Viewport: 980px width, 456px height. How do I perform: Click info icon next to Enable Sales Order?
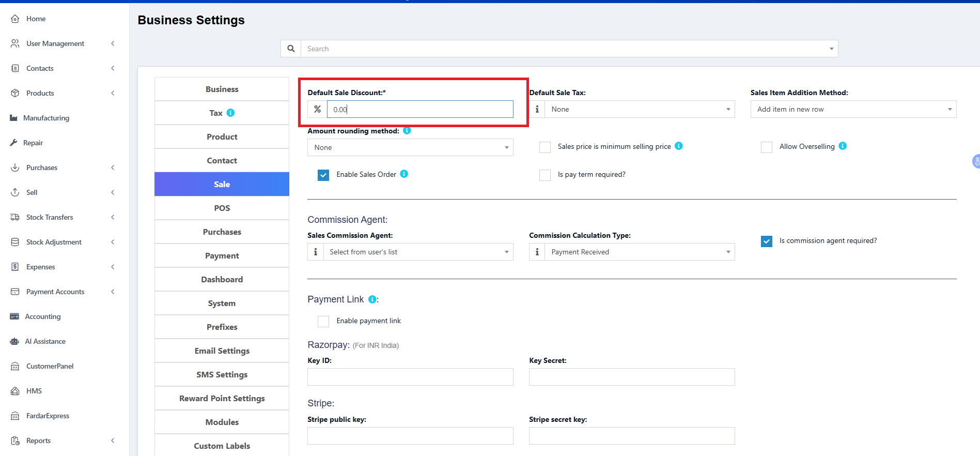click(404, 174)
